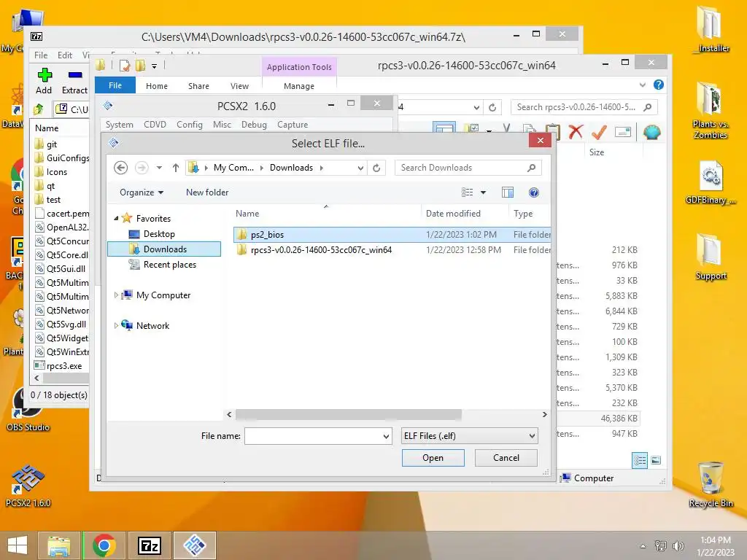Click the volume icon in system tray

pyautogui.click(x=678, y=546)
